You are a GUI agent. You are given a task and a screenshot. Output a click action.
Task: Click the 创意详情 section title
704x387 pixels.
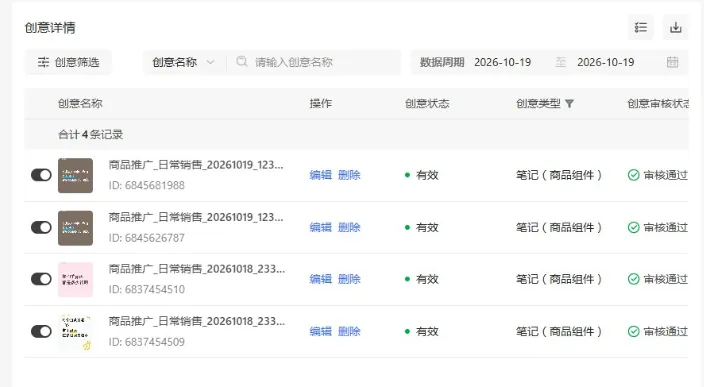tap(50, 28)
